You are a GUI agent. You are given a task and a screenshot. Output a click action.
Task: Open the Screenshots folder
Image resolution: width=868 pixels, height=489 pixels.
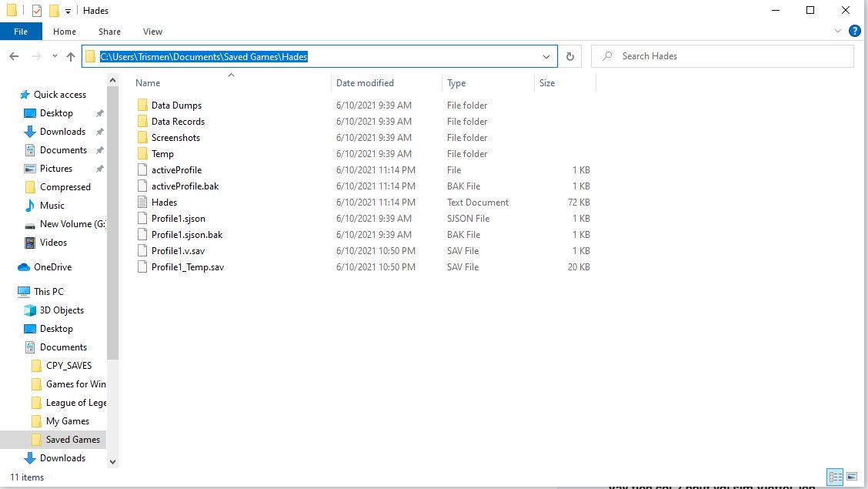[175, 138]
